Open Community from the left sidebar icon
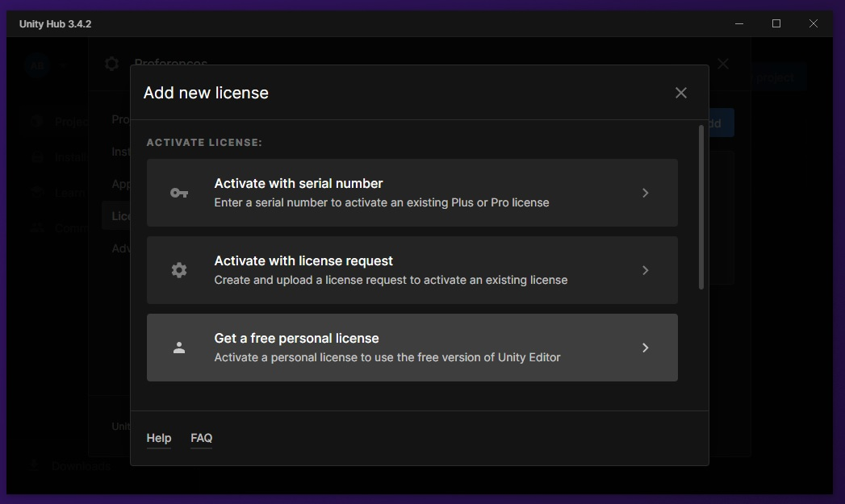The width and height of the screenshot is (845, 504). coord(36,227)
